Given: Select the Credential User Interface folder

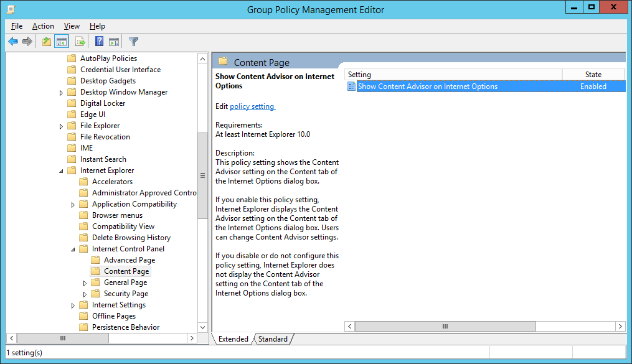Looking at the screenshot, I should click(120, 70).
